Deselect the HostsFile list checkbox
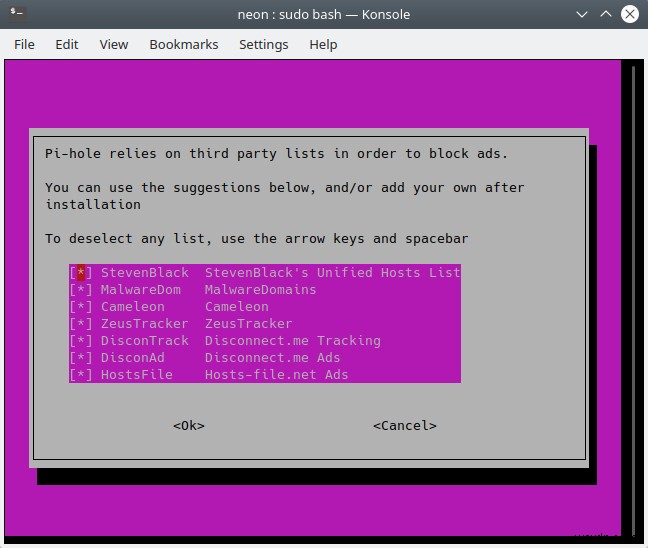Image resolution: width=648 pixels, height=548 pixels. (81, 374)
